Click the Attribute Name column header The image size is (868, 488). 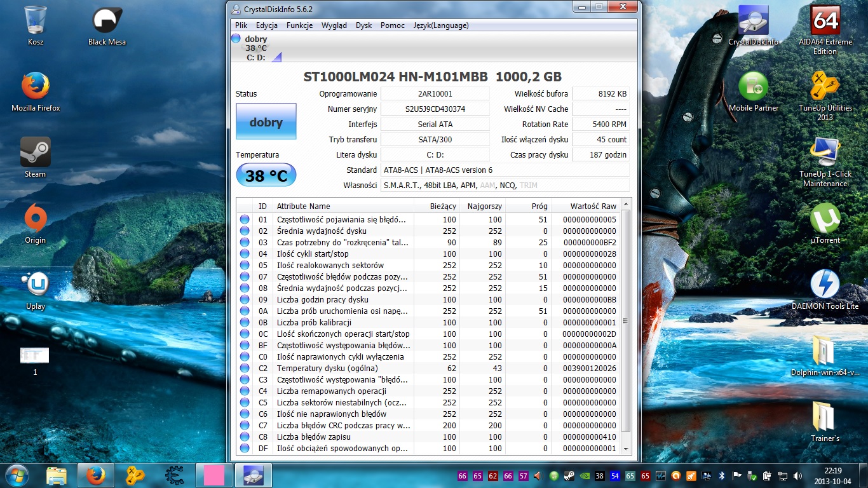pos(343,206)
